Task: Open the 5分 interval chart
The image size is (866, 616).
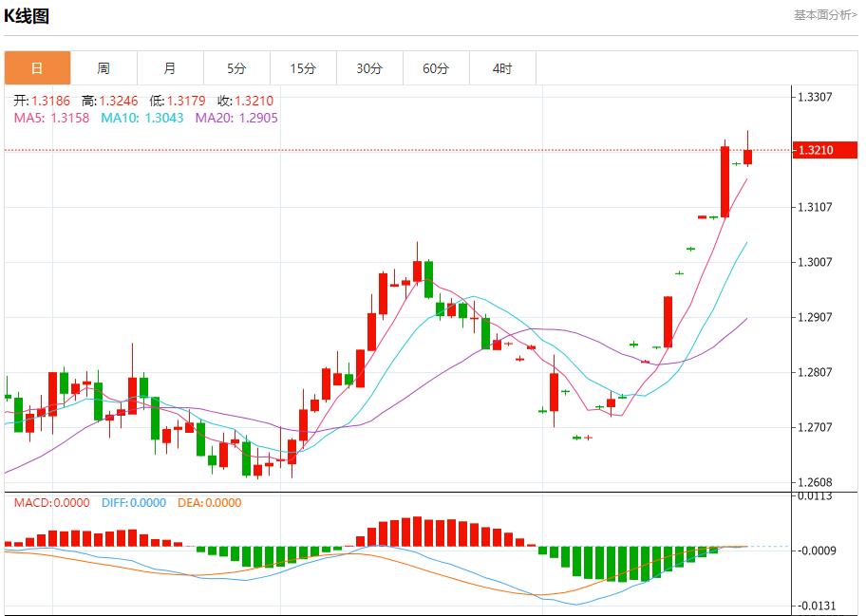Action: (x=236, y=68)
